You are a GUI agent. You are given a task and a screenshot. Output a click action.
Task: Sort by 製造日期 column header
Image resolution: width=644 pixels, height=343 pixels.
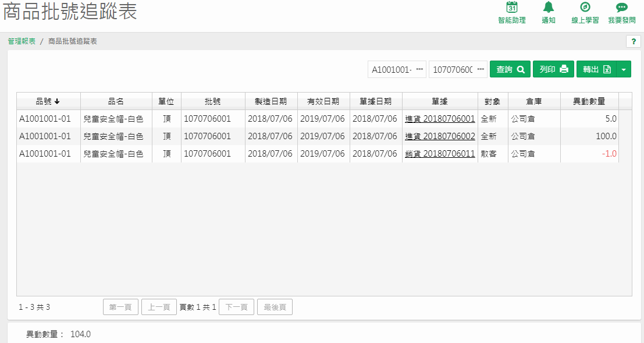click(271, 101)
